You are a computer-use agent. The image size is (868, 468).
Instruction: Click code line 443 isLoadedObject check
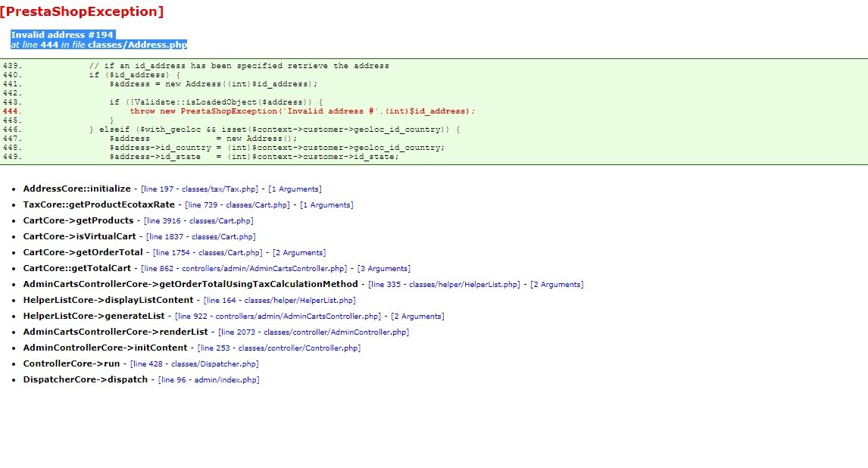coord(216,102)
